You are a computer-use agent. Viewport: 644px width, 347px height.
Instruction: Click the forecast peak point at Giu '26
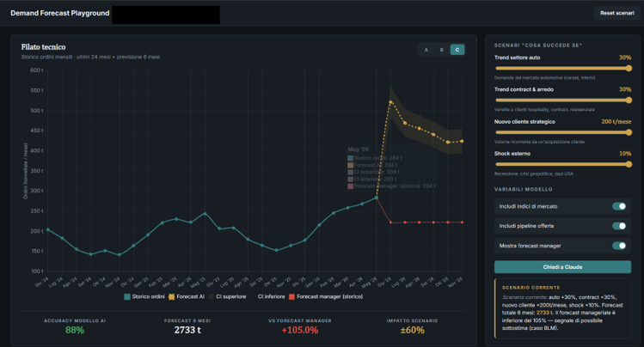tap(390, 102)
